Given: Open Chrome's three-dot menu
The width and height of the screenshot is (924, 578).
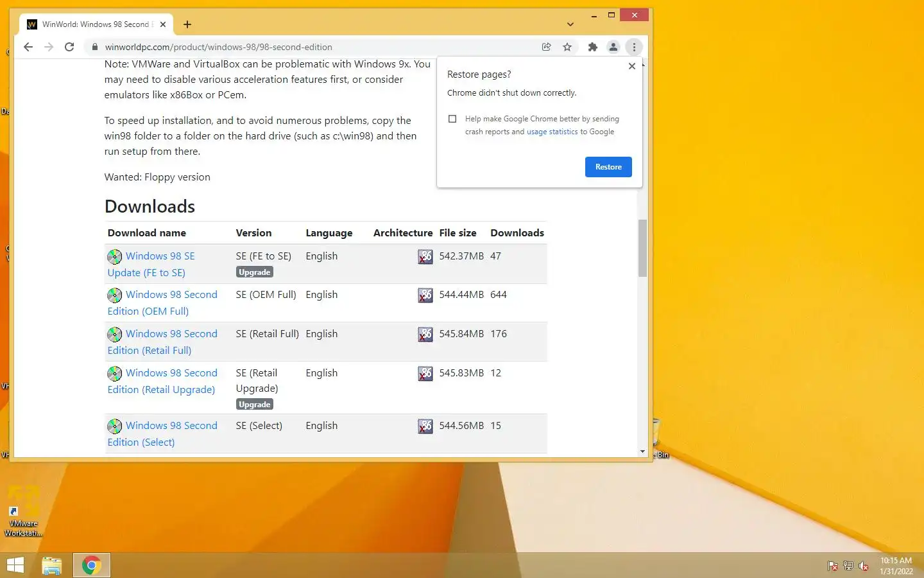Looking at the screenshot, I should click(x=634, y=47).
